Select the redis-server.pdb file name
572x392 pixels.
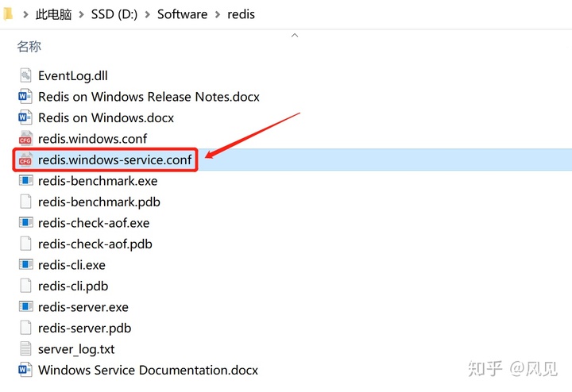point(85,329)
